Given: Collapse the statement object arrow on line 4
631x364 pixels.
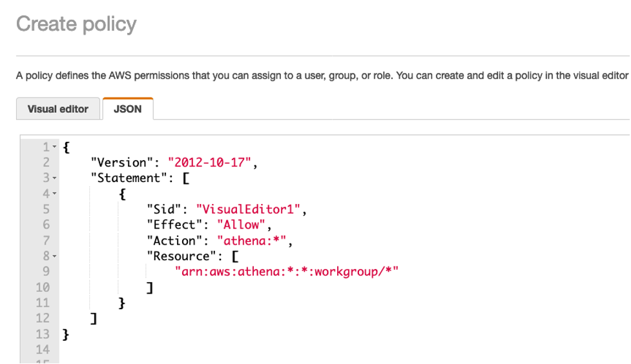Looking at the screenshot, I should (x=55, y=194).
